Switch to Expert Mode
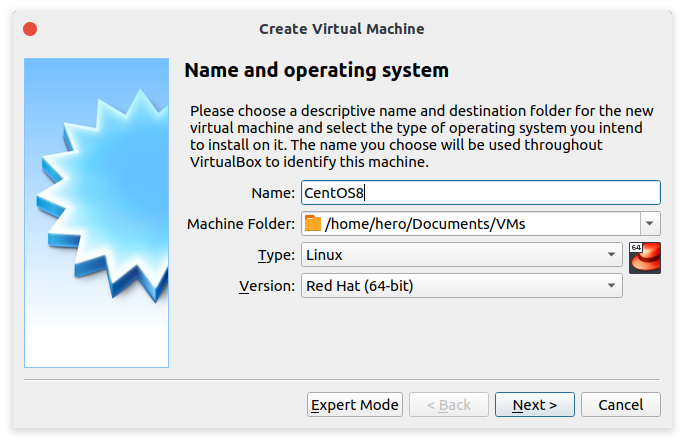 pyautogui.click(x=355, y=405)
